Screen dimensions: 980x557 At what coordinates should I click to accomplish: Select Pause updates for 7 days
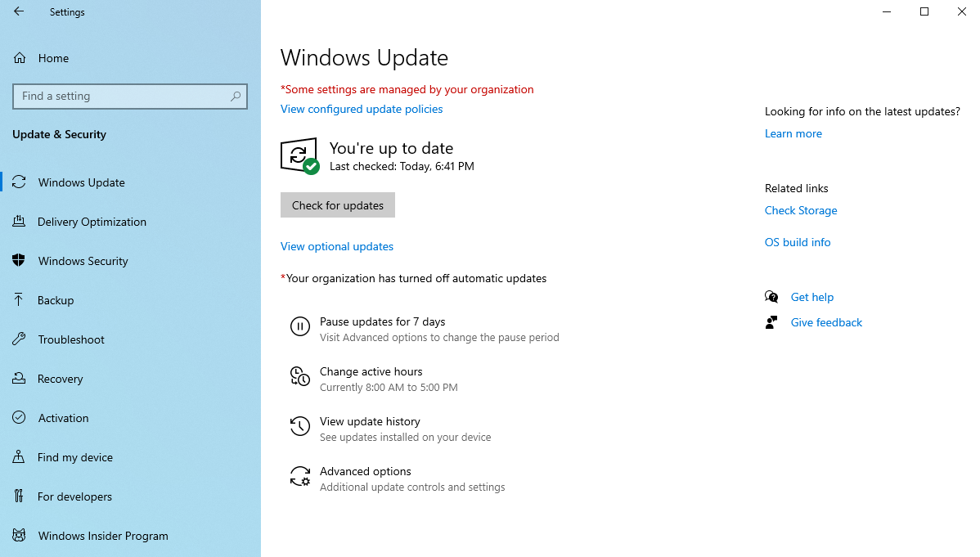425,329
